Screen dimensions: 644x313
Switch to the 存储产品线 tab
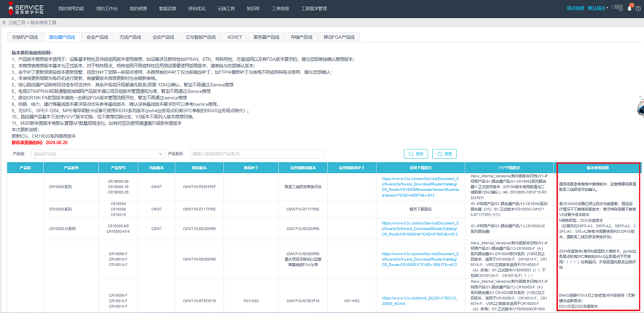tap(301, 37)
